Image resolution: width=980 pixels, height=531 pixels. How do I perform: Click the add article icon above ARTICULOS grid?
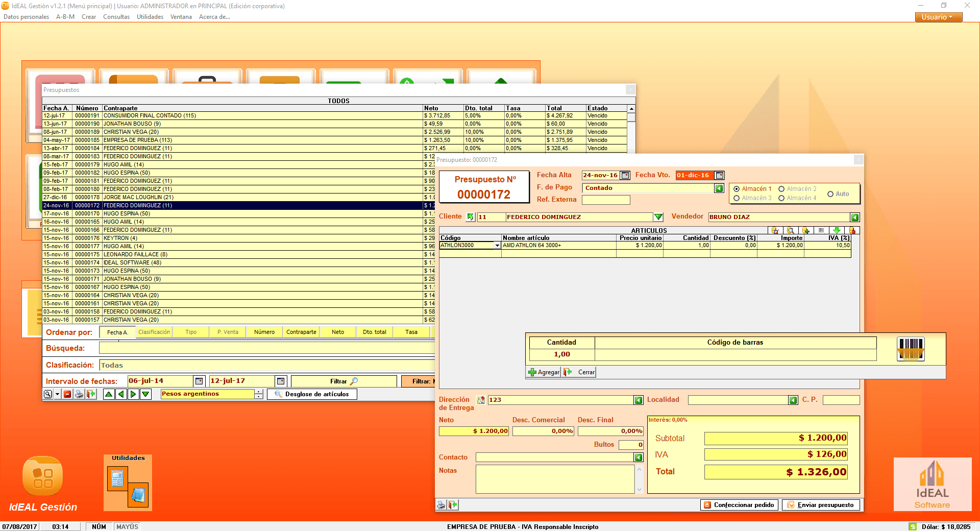[805, 230]
